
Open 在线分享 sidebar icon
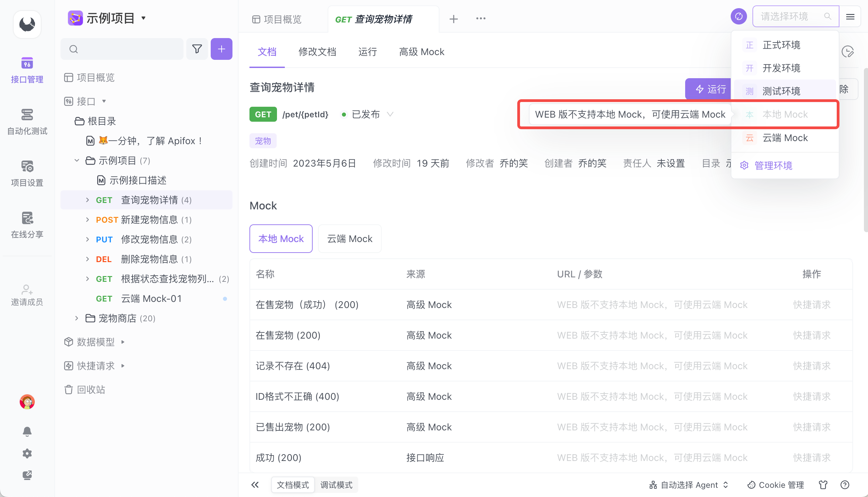pos(27,225)
